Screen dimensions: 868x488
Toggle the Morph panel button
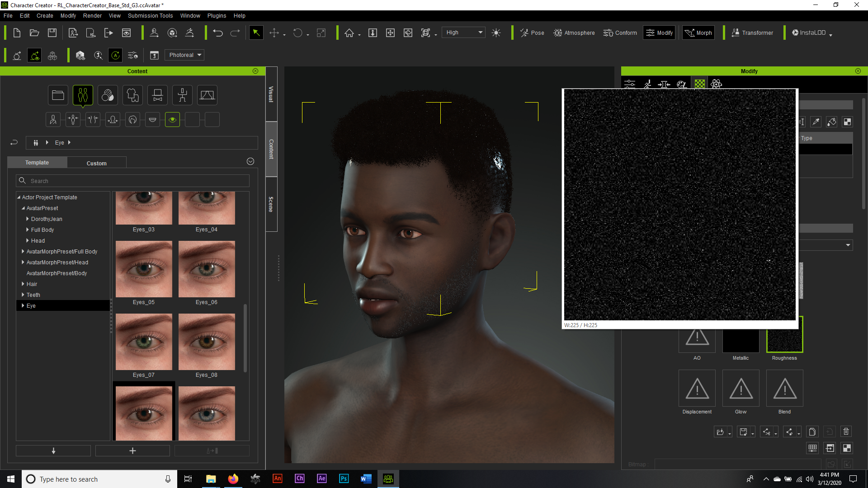point(698,33)
